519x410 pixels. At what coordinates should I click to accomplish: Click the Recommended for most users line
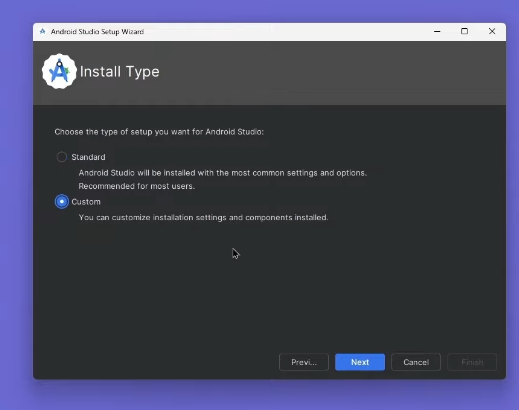(x=137, y=186)
